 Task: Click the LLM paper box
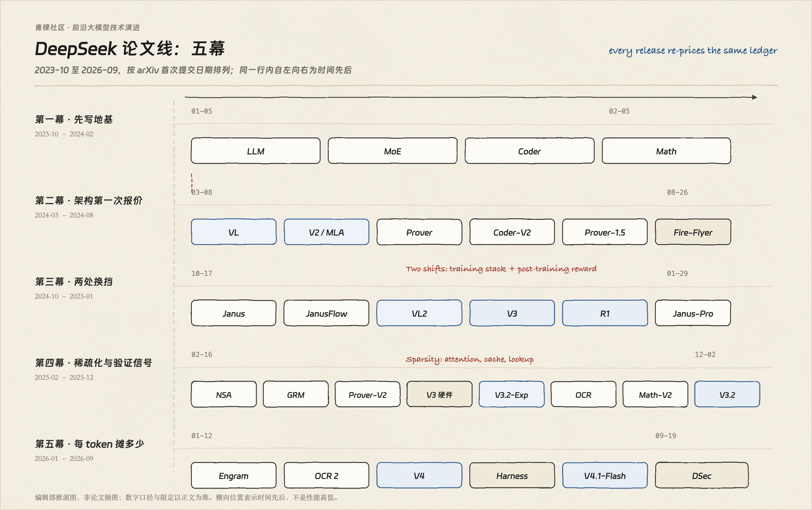(255, 151)
